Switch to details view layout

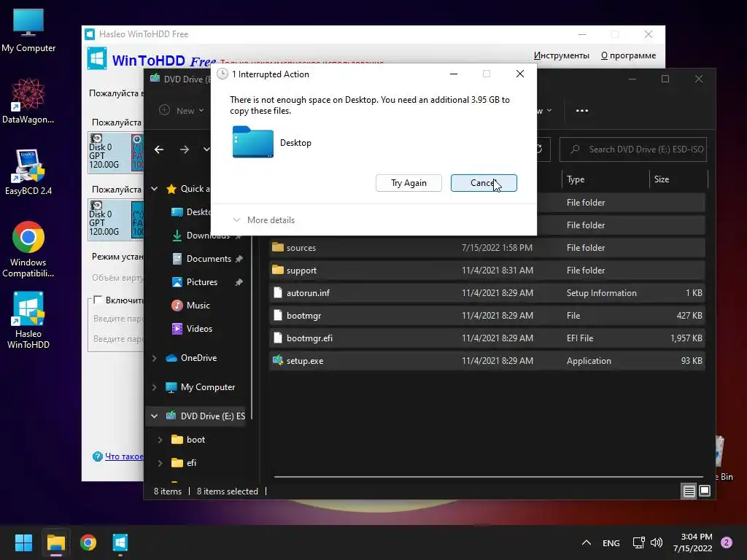pyautogui.click(x=689, y=491)
